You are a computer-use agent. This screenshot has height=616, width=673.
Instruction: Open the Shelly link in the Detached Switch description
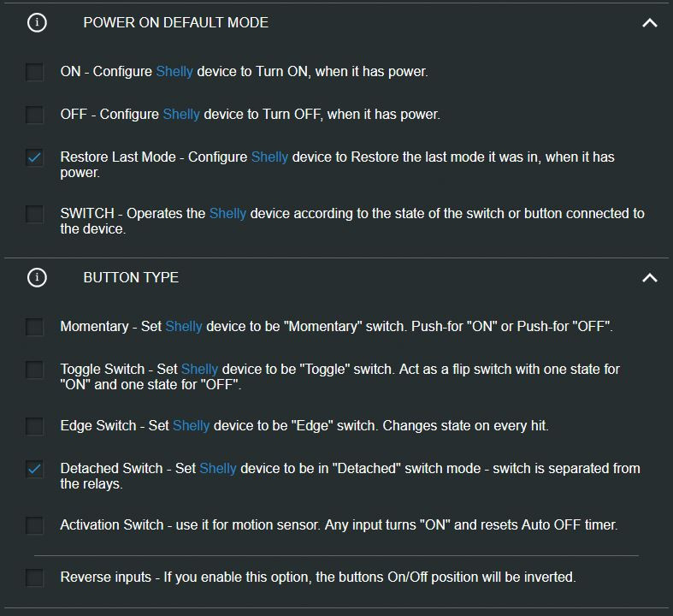(x=218, y=469)
